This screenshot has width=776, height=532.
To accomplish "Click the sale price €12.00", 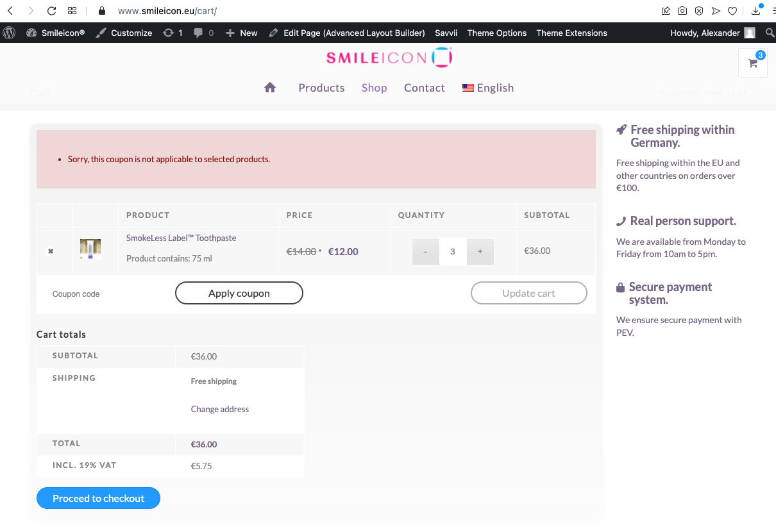I will pyautogui.click(x=343, y=251).
